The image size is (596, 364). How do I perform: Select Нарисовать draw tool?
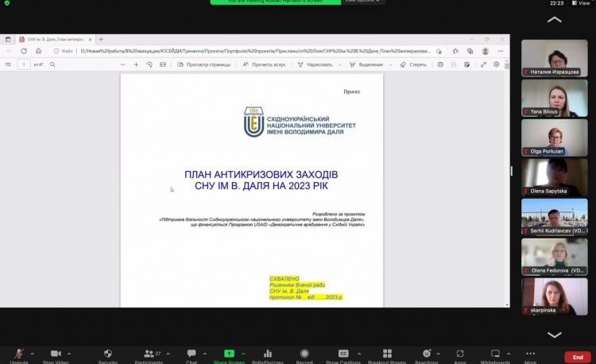315,64
